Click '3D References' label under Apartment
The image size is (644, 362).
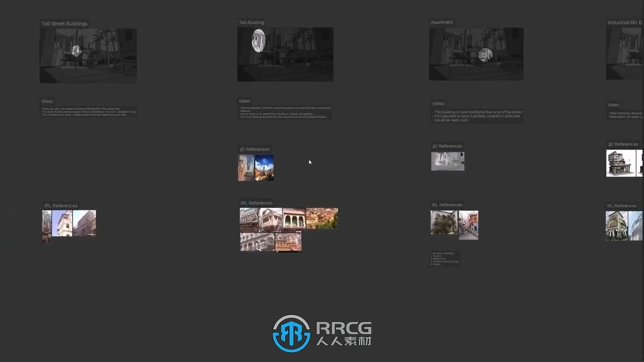447,146
